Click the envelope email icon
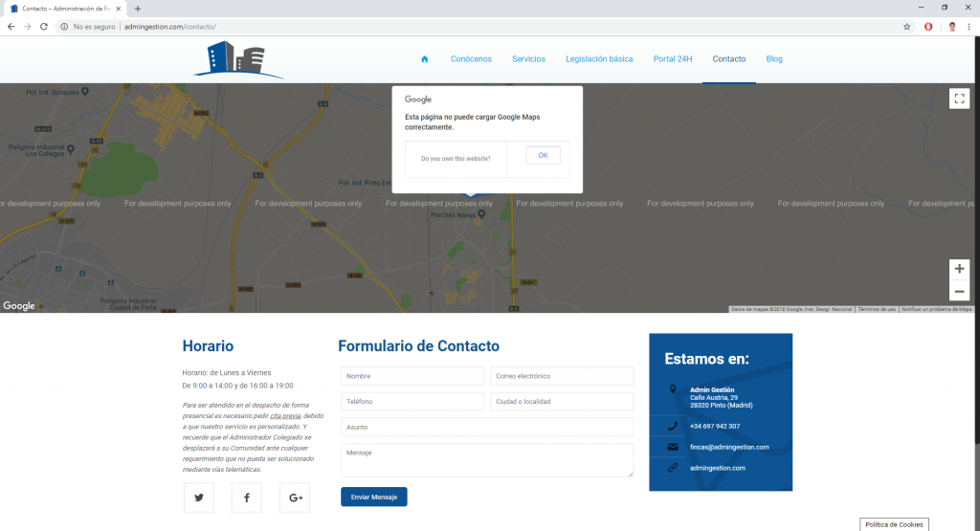Image resolution: width=980 pixels, height=531 pixels. [673, 447]
